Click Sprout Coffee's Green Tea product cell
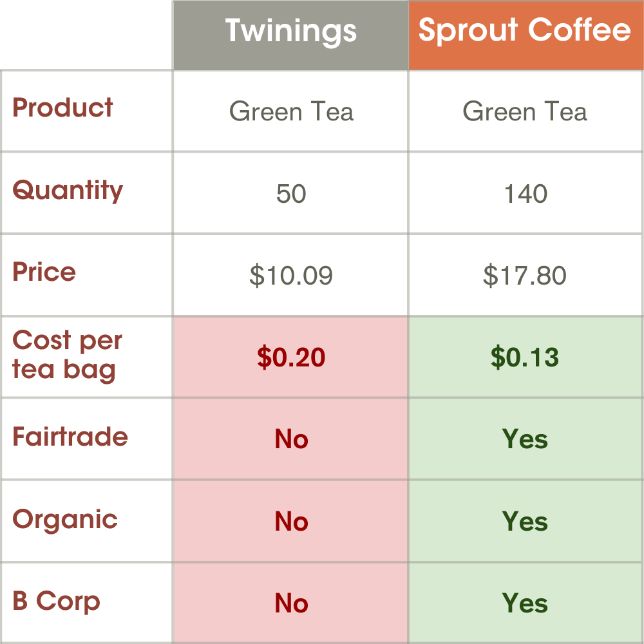This screenshot has width=644, height=644. [x=525, y=112]
